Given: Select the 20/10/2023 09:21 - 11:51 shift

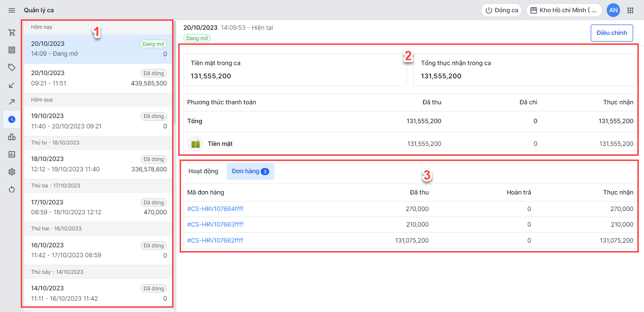Looking at the screenshot, I should 99,78.
